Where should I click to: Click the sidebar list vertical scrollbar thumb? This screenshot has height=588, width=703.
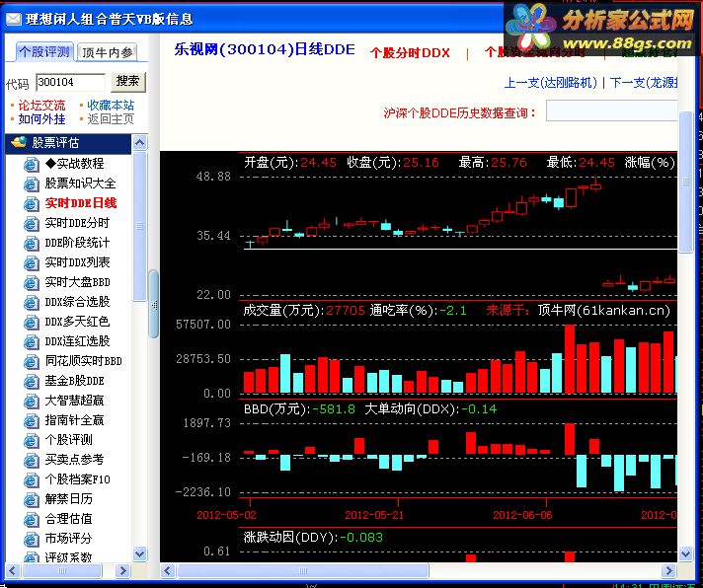point(140,226)
